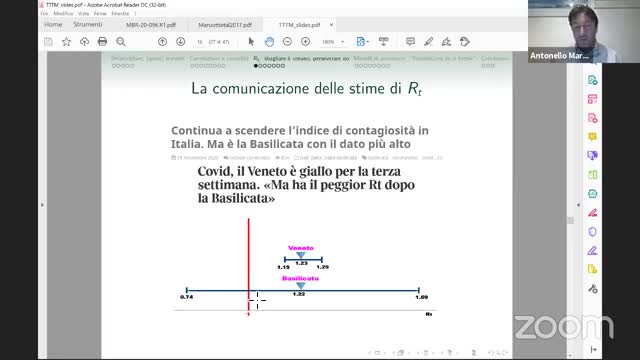Screen dimensions: 640x360
Task: Select the highlight pen tool
Action: (x=429, y=42)
